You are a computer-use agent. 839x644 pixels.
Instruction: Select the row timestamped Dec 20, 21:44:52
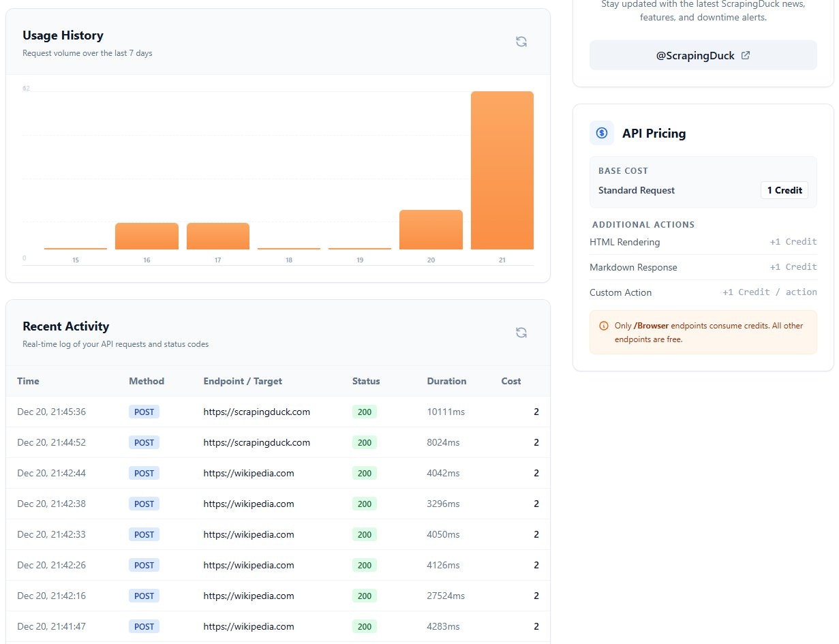[278, 442]
